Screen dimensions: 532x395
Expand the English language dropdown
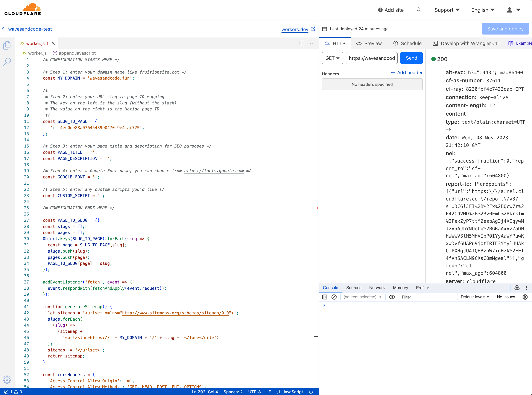483,10
